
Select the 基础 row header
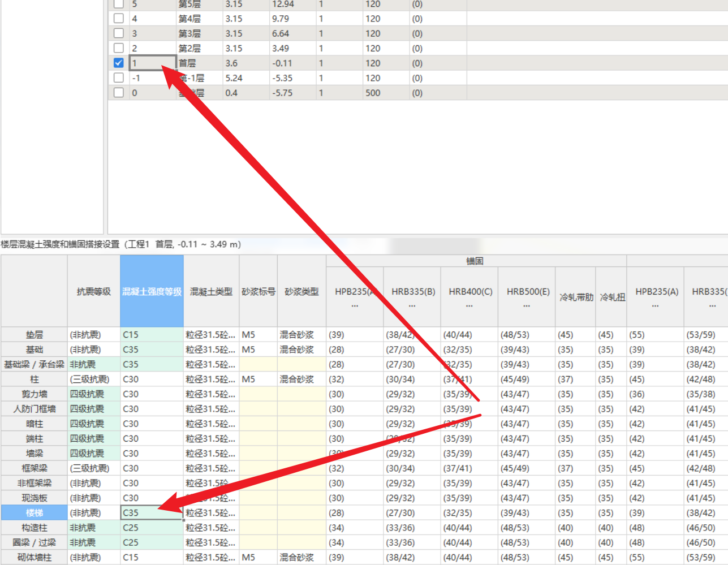tap(35, 350)
